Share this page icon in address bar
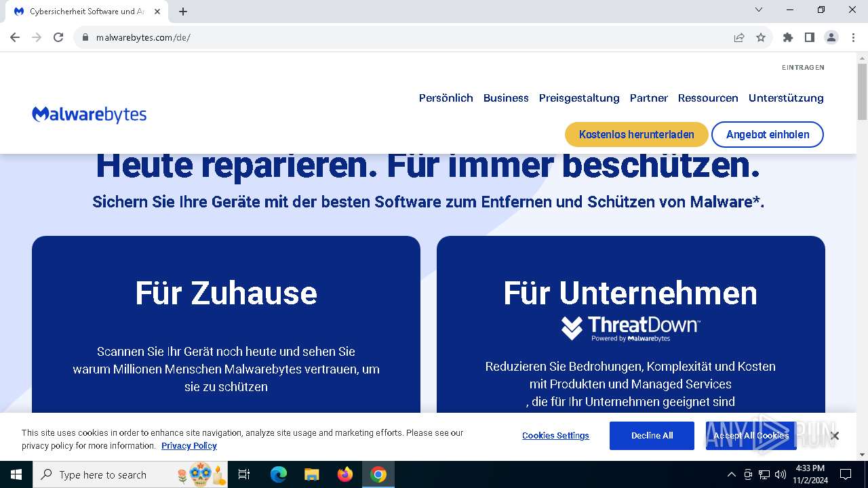This screenshot has width=868, height=488. pos(739,37)
